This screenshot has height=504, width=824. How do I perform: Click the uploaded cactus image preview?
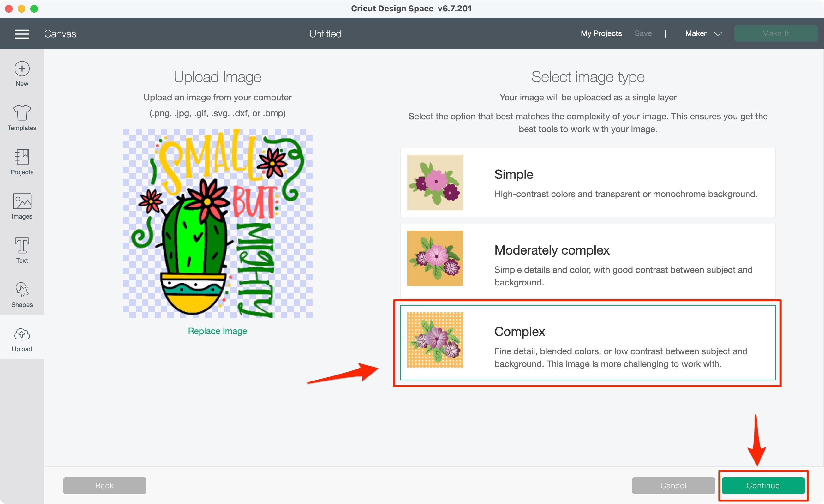[218, 223]
